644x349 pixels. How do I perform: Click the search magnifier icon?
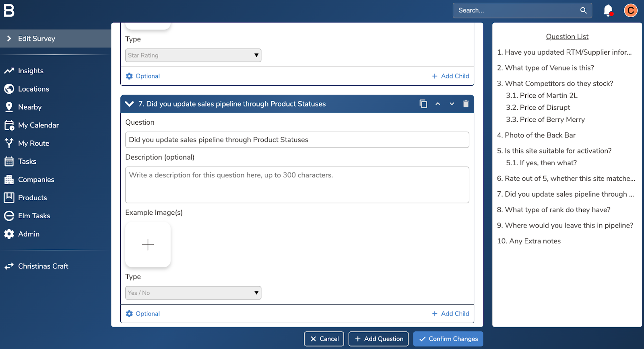(x=583, y=10)
